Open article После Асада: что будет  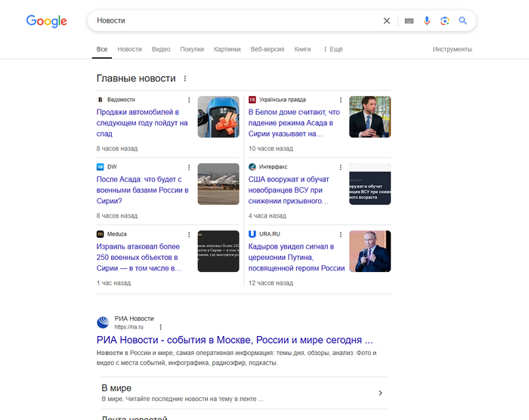[142, 190]
